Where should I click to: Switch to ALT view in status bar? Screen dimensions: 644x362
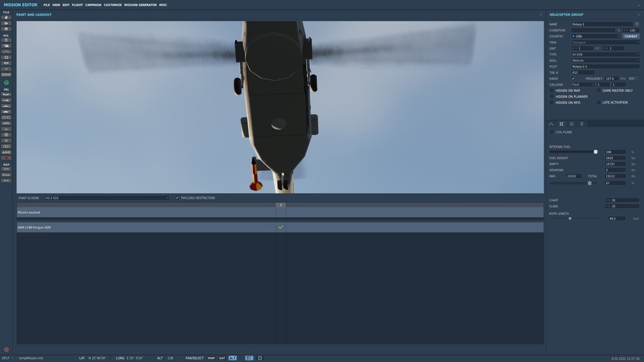point(232,358)
